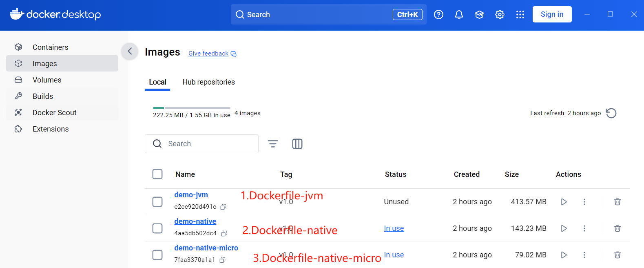
Task: Click the disk usage progress bar
Action: pos(192,108)
